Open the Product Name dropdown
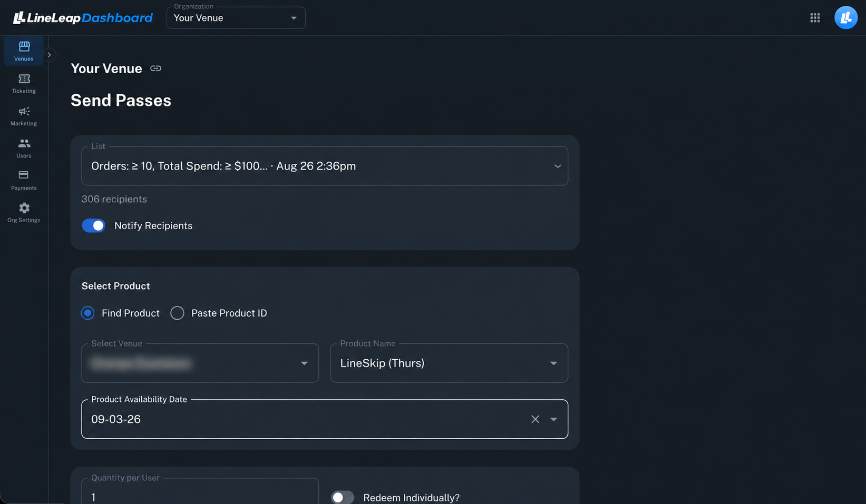866x504 pixels. tap(449, 363)
